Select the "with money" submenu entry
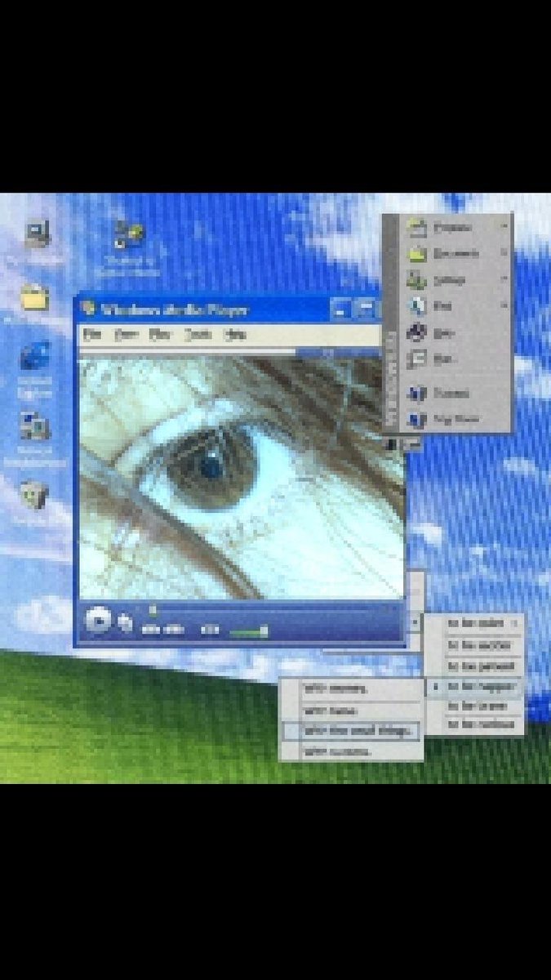Image resolution: width=551 pixels, height=980 pixels. click(352, 688)
